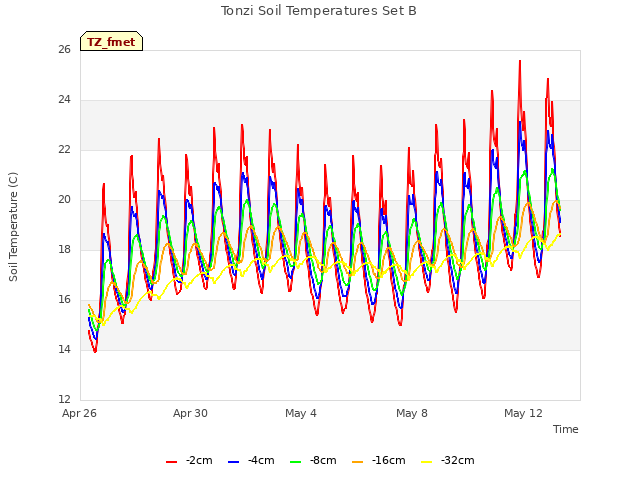The image size is (640, 480).
Task: Select the -32cm legend entry
Action: [447, 461]
